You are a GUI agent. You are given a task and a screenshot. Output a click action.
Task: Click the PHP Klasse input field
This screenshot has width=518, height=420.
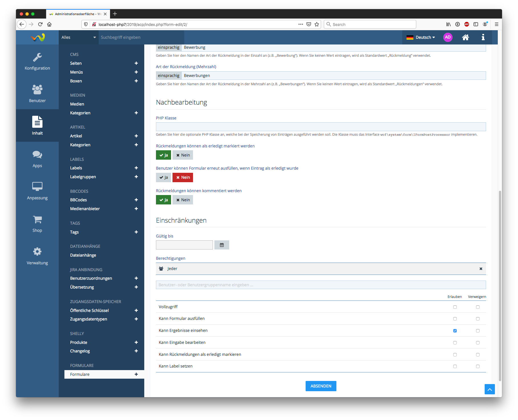321,127
